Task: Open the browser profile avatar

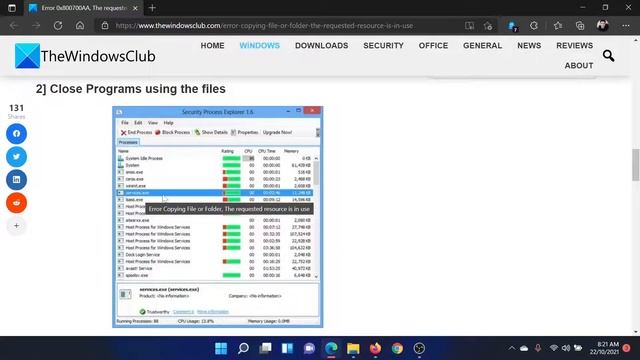Action: point(602,26)
